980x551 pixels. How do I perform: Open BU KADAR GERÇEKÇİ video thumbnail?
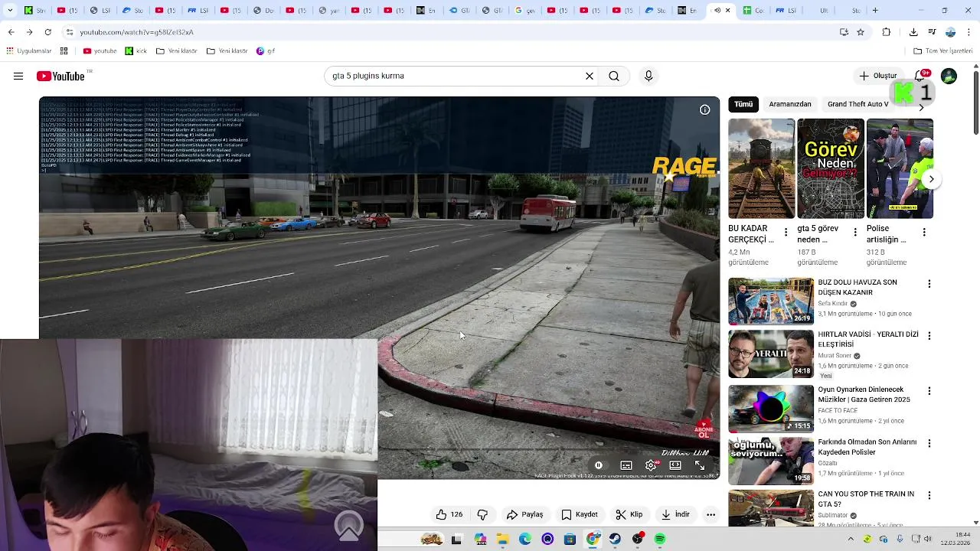761,168
